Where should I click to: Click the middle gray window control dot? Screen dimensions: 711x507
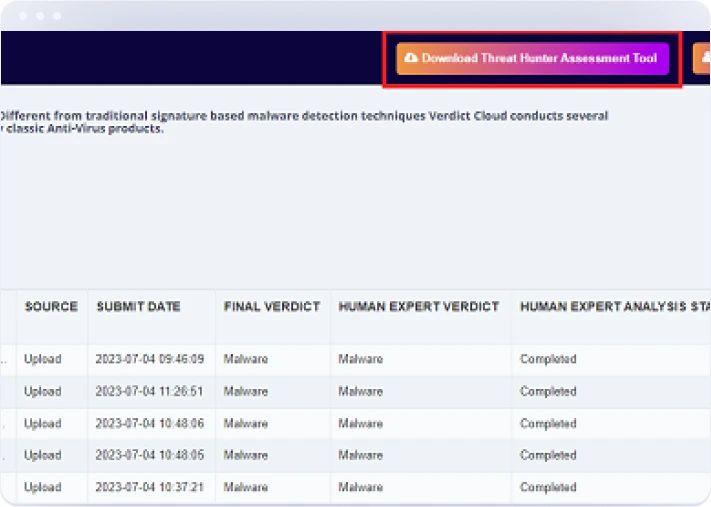39,16
